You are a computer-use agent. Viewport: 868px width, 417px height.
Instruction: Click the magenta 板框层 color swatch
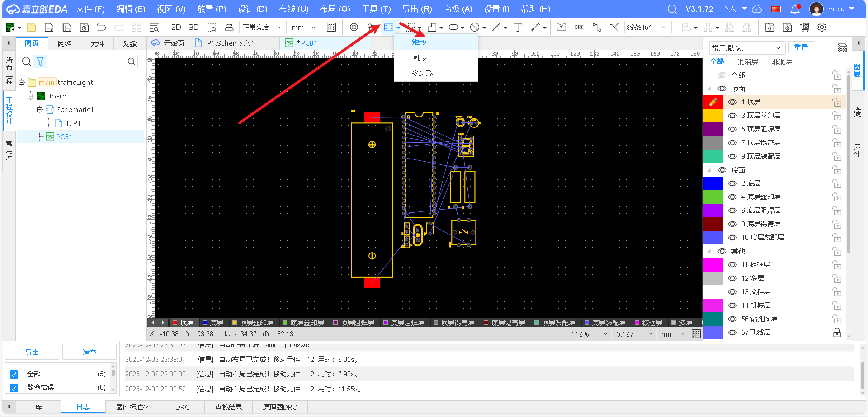[x=713, y=265]
